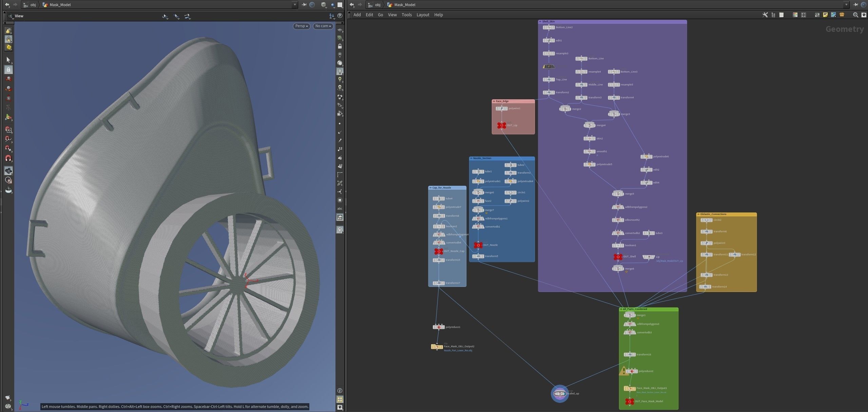This screenshot has height=412, width=868.
Task: Click the background image add icon
Action: [x=833, y=15]
